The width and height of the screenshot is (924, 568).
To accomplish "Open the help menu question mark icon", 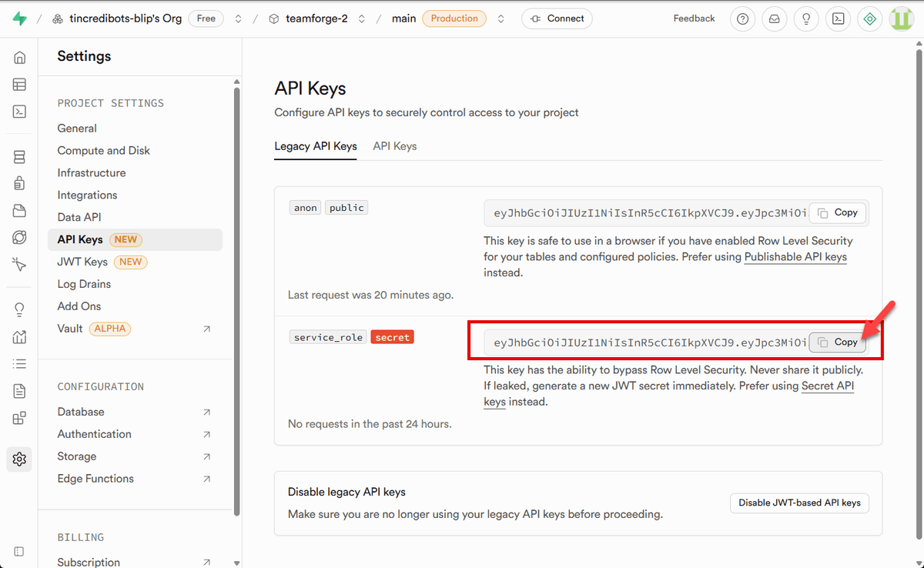I will (x=742, y=18).
